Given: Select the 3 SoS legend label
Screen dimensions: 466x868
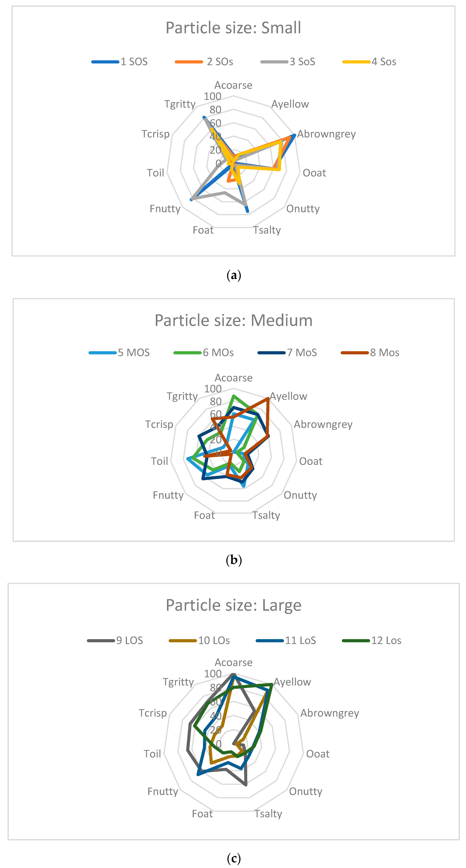Looking at the screenshot, I should (x=302, y=62).
